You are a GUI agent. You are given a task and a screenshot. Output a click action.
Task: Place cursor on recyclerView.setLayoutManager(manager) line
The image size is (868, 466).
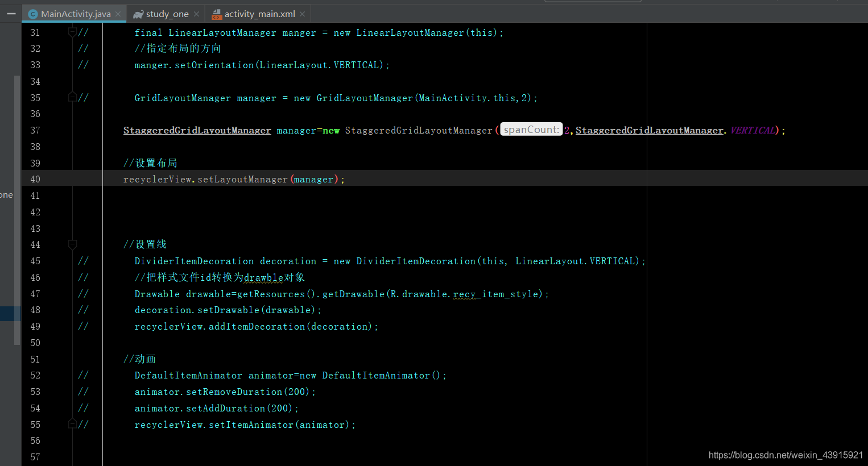click(x=234, y=179)
